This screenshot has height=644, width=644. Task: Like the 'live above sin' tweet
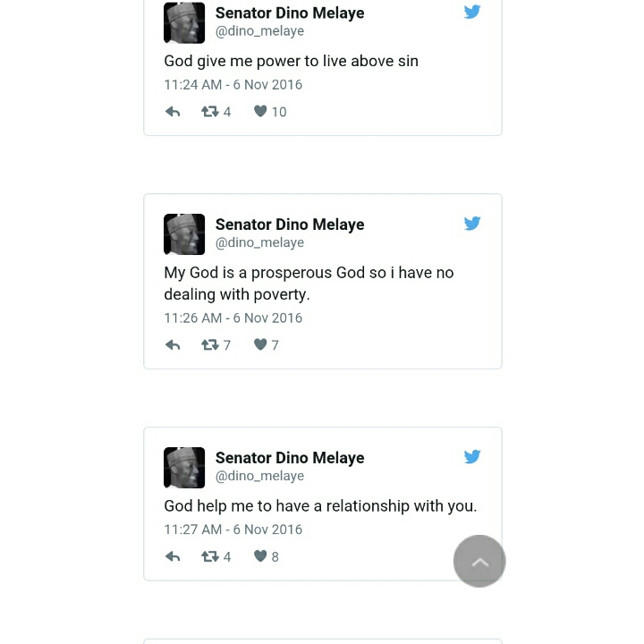[260, 112]
